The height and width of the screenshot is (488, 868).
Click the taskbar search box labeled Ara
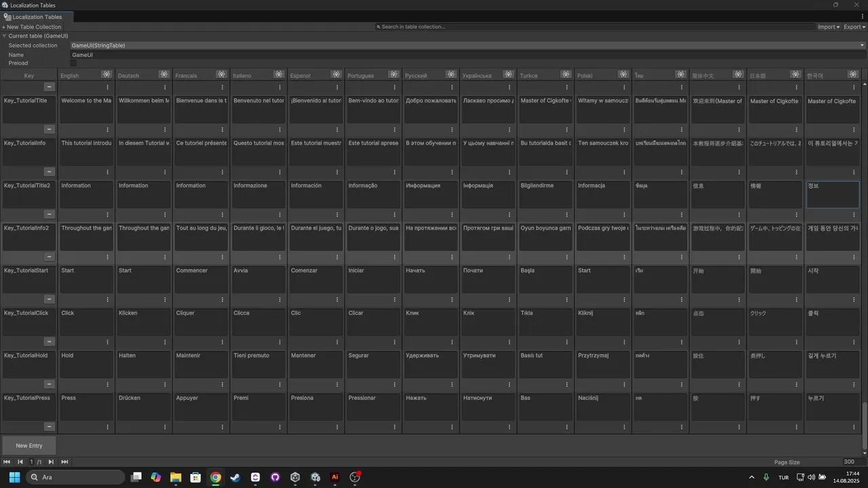pos(75,477)
